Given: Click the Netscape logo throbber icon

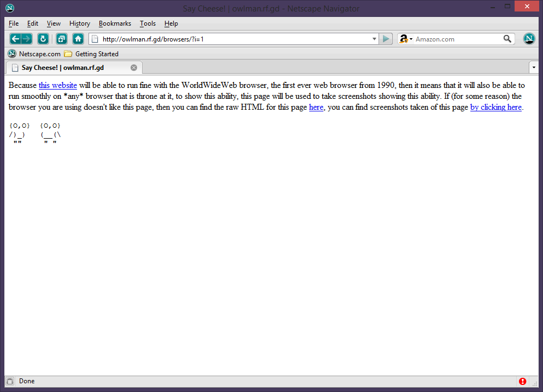Looking at the screenshot, I should (529, 39).
